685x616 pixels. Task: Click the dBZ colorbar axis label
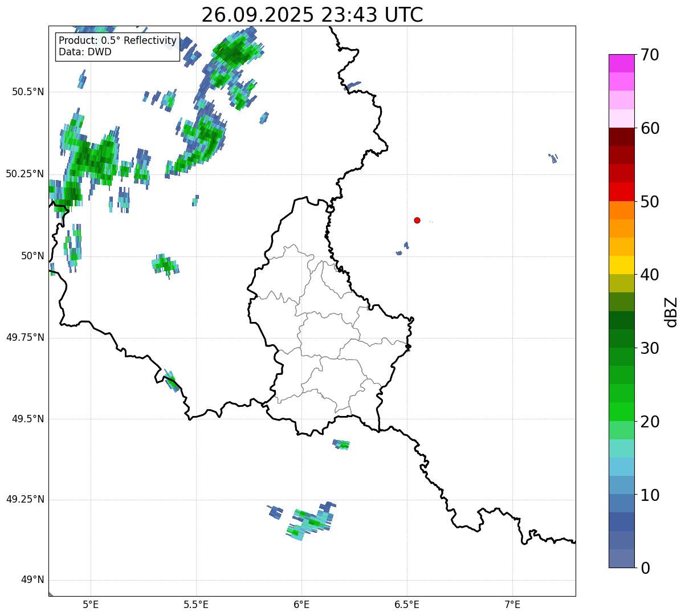pos(671,311)
